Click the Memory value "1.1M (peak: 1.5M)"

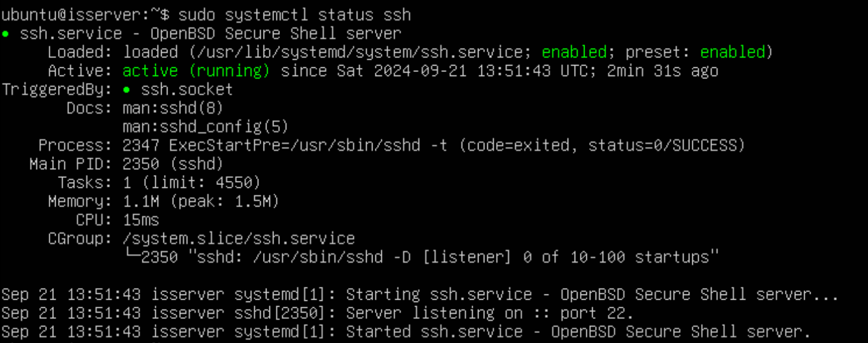[x=201, y=201]
